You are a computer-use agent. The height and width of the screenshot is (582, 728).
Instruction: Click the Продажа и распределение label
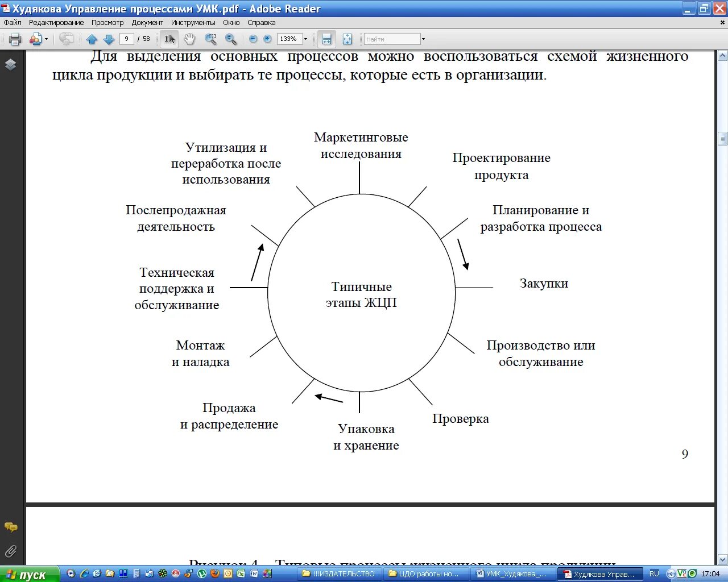tap(229, 416)
